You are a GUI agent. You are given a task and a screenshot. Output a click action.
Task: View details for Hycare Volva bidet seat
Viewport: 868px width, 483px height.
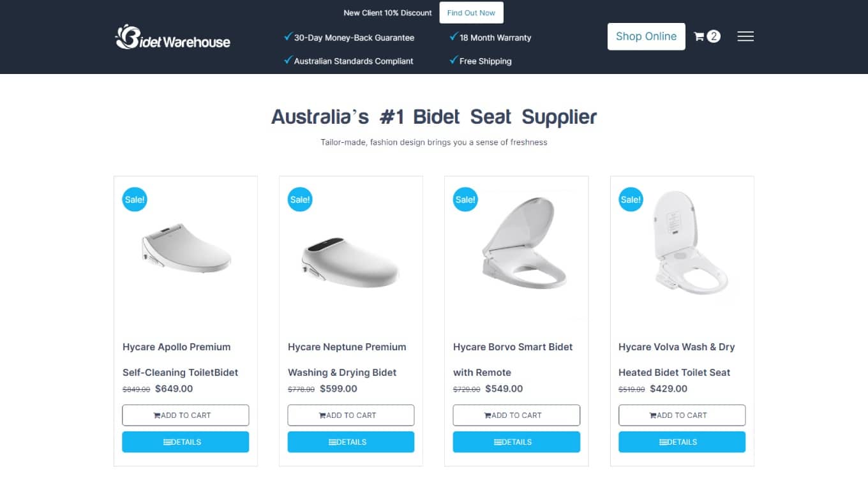click(x=682, y=442)
